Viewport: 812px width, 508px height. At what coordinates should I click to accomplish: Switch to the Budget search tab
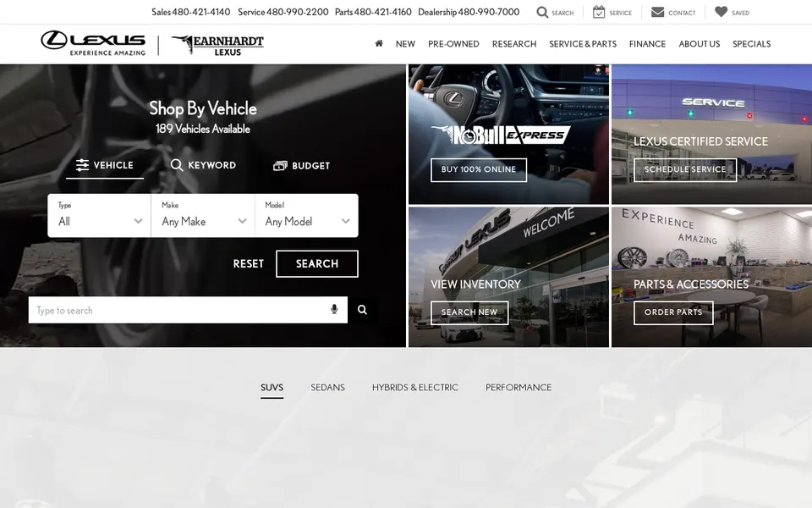click(301, 166)
